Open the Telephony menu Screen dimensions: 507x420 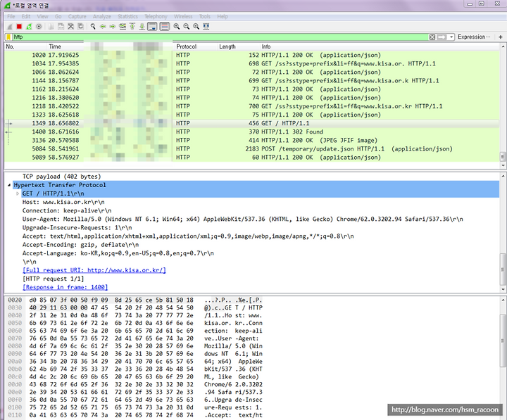(156, 16)
